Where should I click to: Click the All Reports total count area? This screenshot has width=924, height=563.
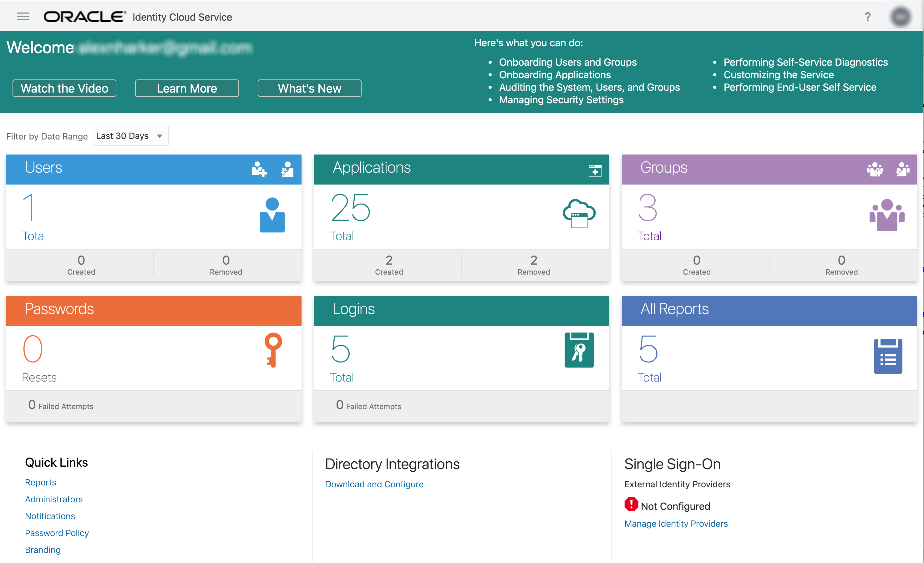tap(649, 357)
